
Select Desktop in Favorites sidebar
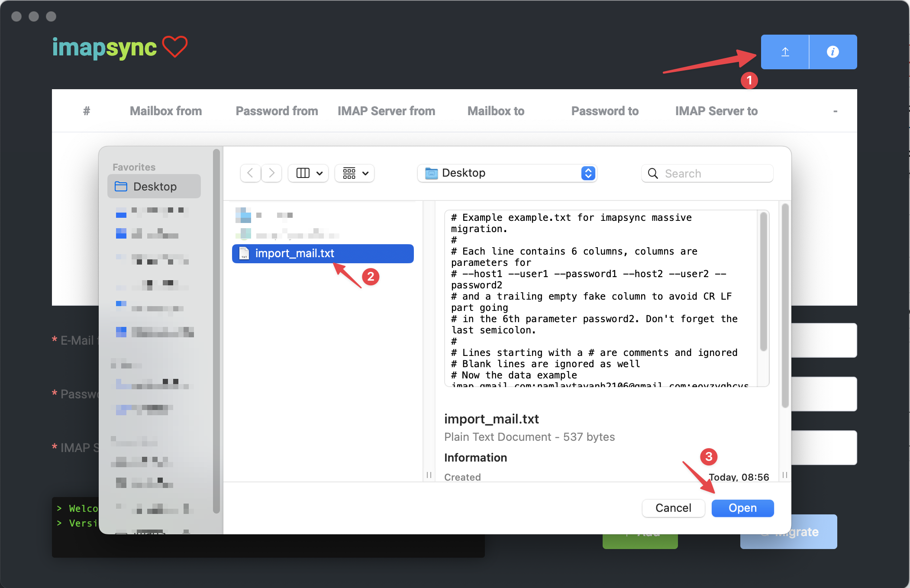click(154, 187)
